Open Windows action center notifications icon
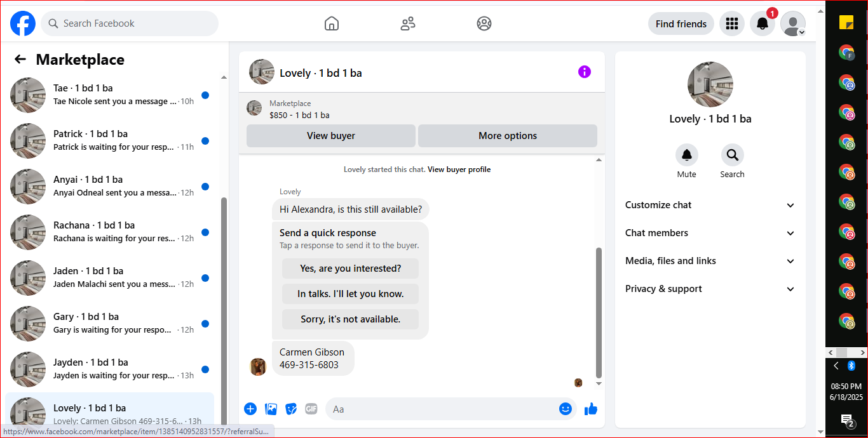This screenshot has height=438, width=868. click(x=846, y=420)
